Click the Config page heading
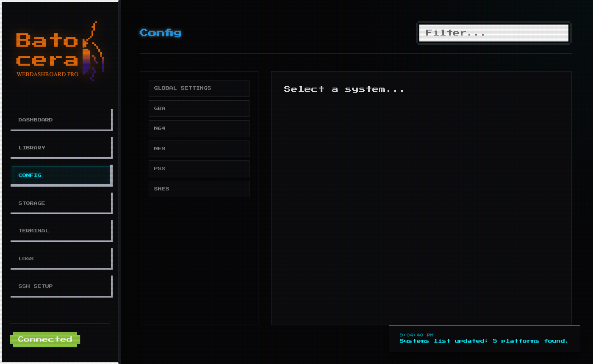Viewport: 593px width, 364px height. coord(160,33)
